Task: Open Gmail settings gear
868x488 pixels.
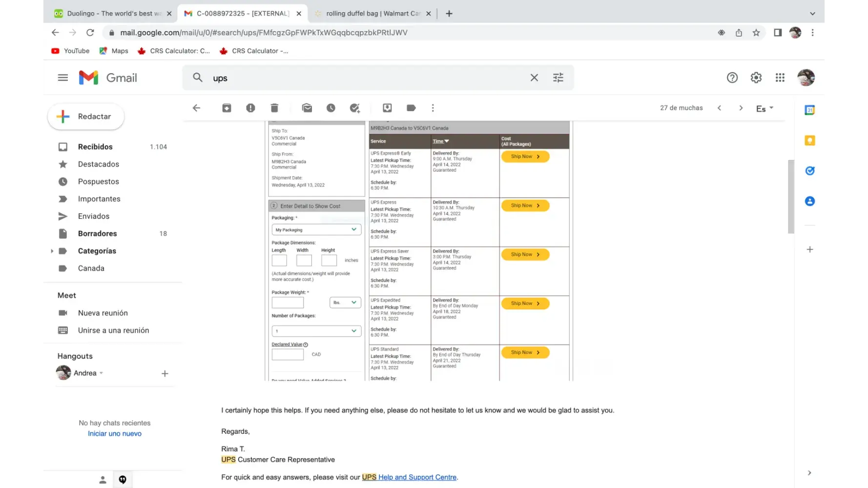Action: coord(756,78)
